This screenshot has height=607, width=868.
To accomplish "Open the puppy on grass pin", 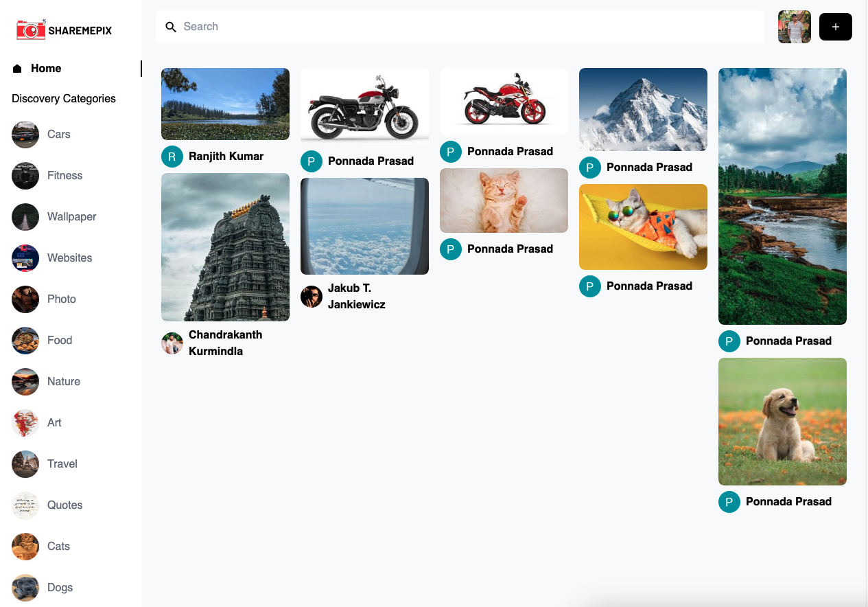I will [782, 422].
